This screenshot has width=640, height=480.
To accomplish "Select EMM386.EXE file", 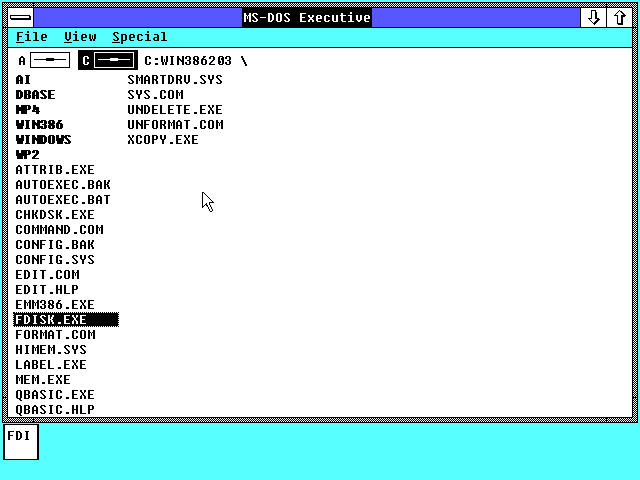I will pos(55,305).
